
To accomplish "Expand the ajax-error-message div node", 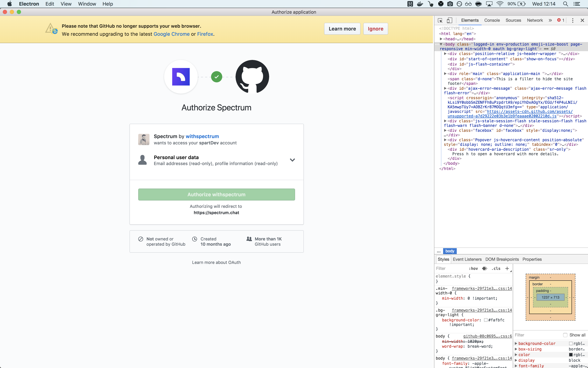I will pyautogui.click(x=445, y=88).
